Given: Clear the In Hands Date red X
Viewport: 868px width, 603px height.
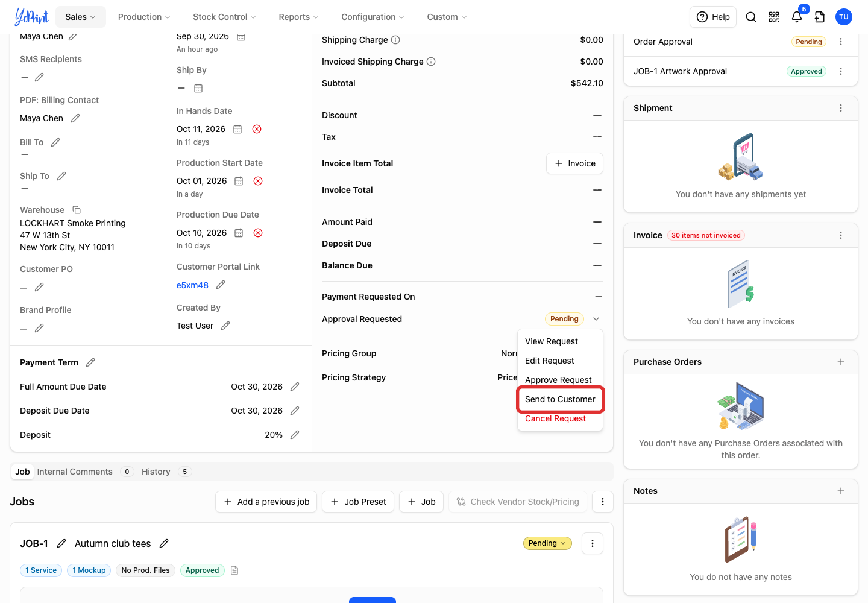Looking at the screenshot, I should [257, 129].
